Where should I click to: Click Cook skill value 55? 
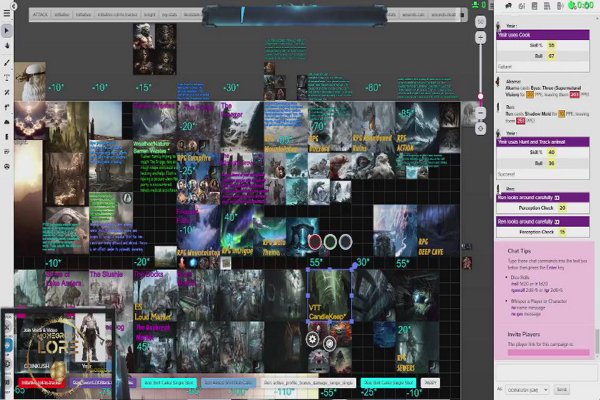click(551, 45)
